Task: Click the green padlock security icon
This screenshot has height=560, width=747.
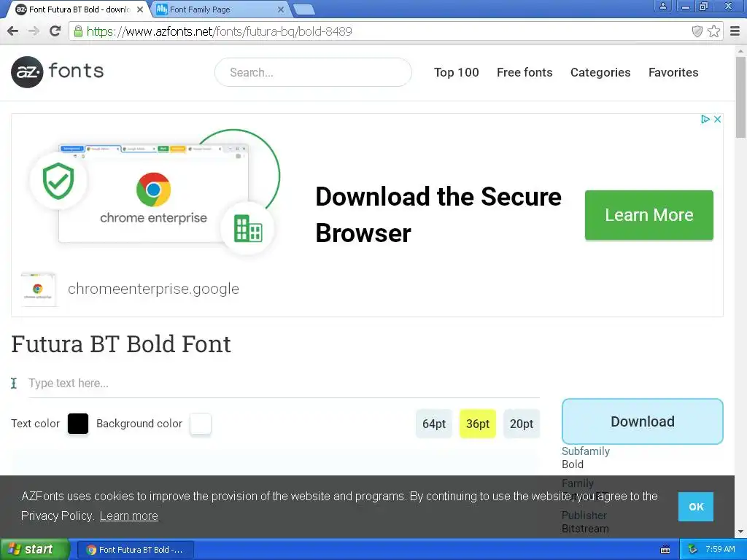Action: coord(78,31)
